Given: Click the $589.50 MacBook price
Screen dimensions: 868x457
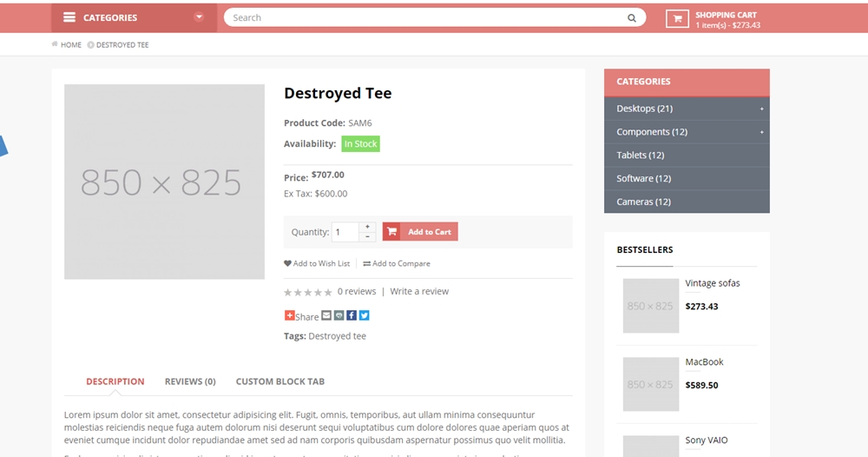Looking at the screenshot, I should 701,385.
